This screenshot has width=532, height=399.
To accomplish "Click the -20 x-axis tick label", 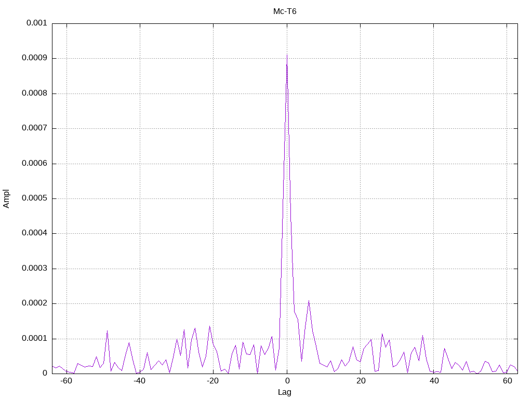I will [212, 381].
